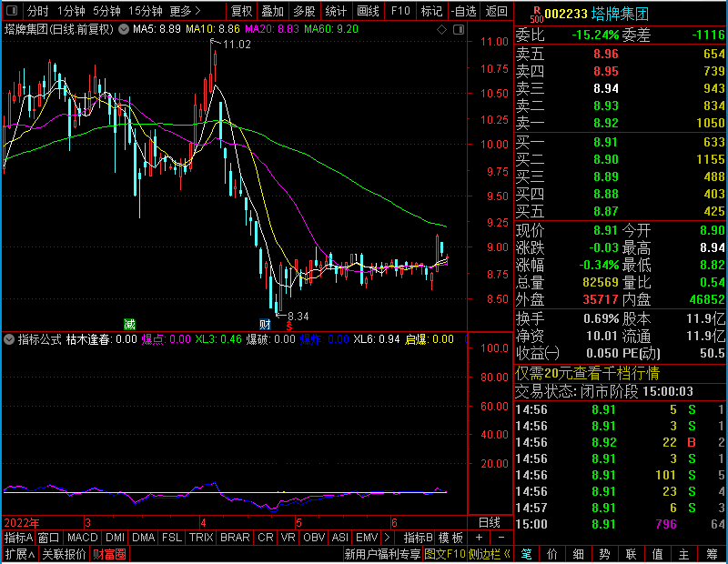Click the panel layout icon before 分时

(12, 10)
